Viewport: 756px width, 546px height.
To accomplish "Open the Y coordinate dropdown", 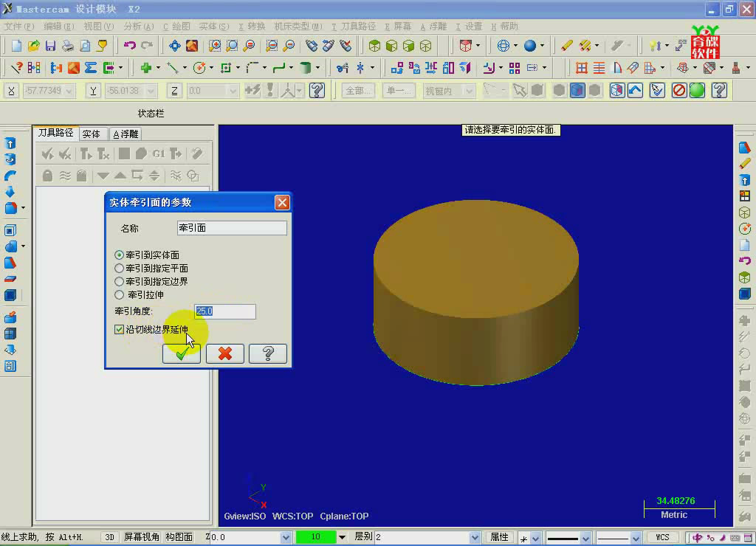I will pyautogui.click(x=151, y=91).
